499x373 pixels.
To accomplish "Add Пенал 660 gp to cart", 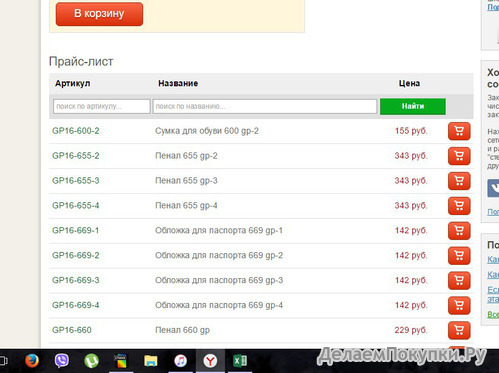I will pos(459,330).
